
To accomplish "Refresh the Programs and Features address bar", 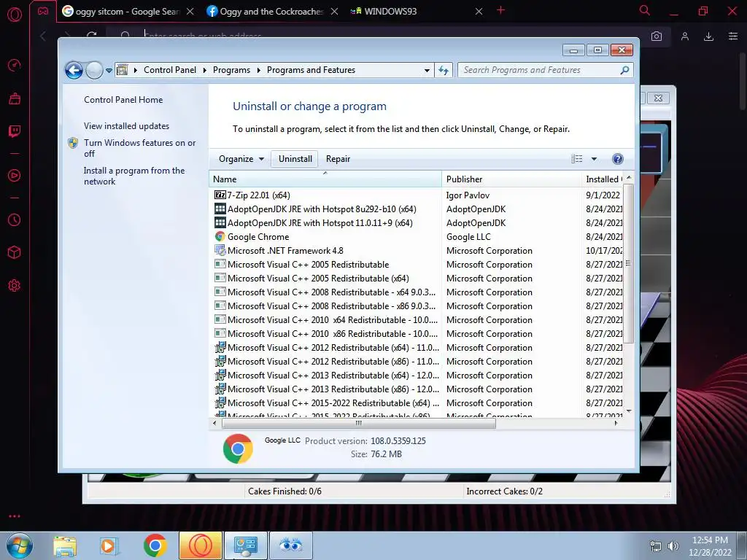I will [x=444, y=71].
